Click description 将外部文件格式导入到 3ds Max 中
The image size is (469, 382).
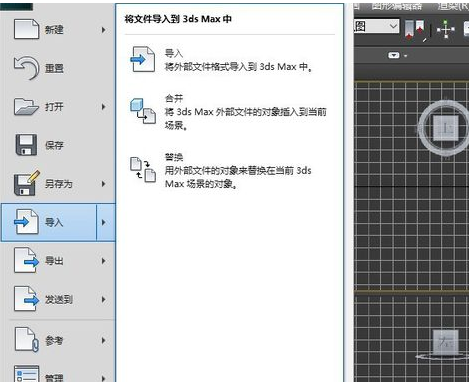238,67
